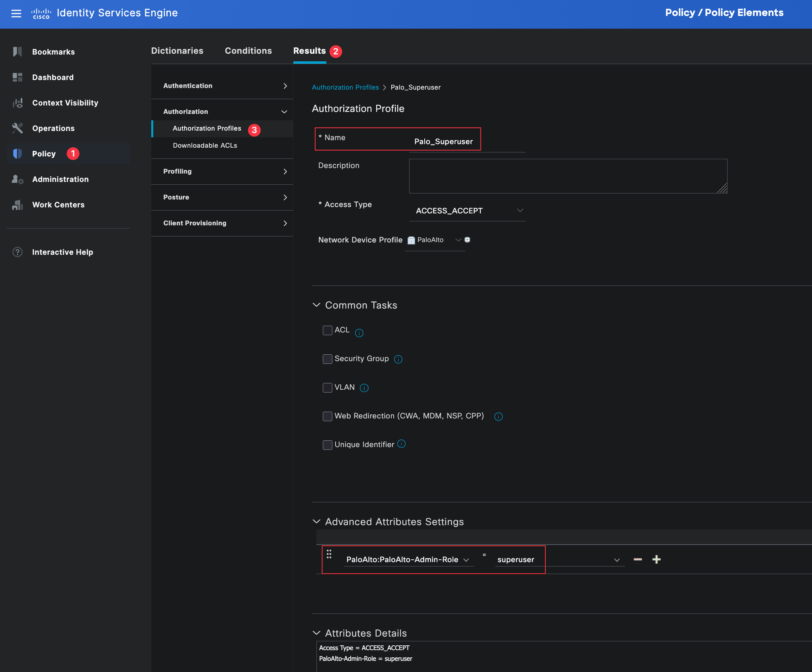Screen dimensions: 812x672
Task: Toggle the Unique Identifier checkbox
Action: tap(327, 445)
